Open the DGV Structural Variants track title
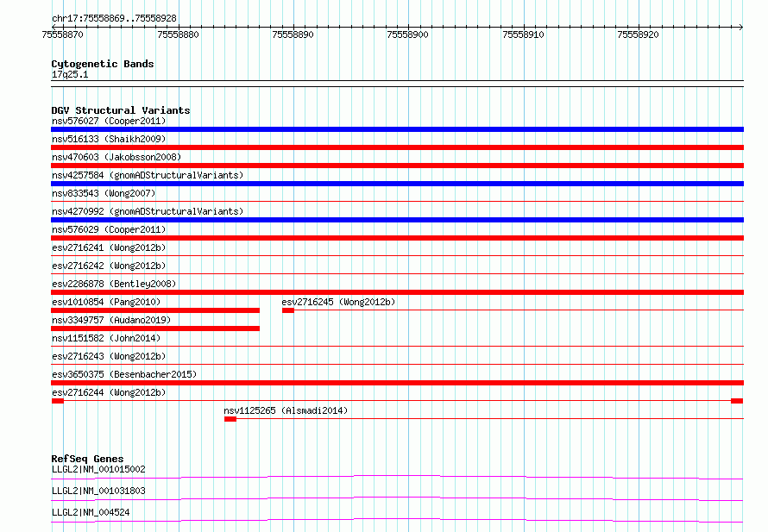This screenshot has width=768, height=532. tap(121, 110)
